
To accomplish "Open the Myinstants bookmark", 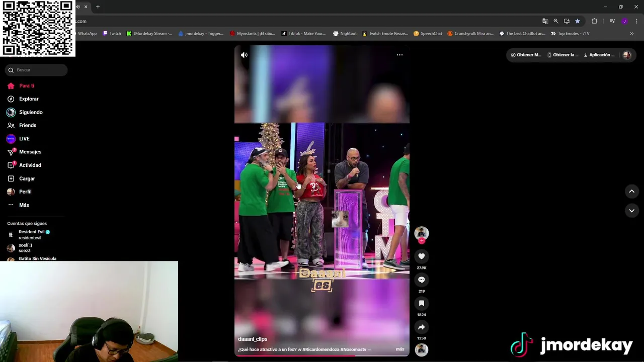I will [253, 34].
